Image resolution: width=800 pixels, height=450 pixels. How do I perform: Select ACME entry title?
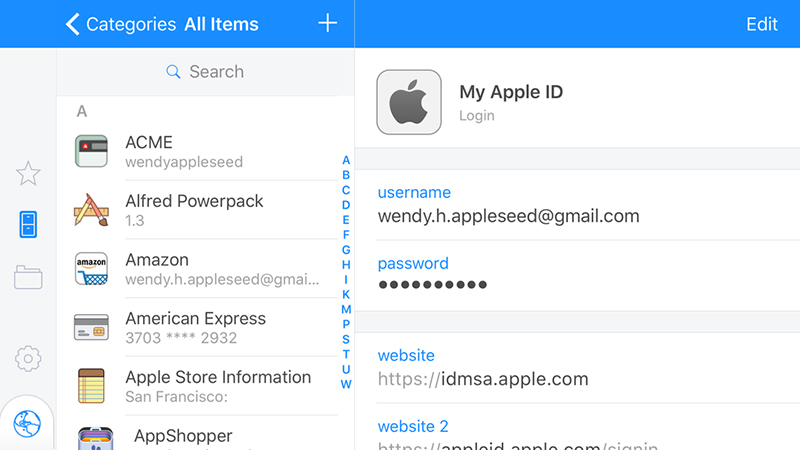pyautogui.click(x=149, y=142)
